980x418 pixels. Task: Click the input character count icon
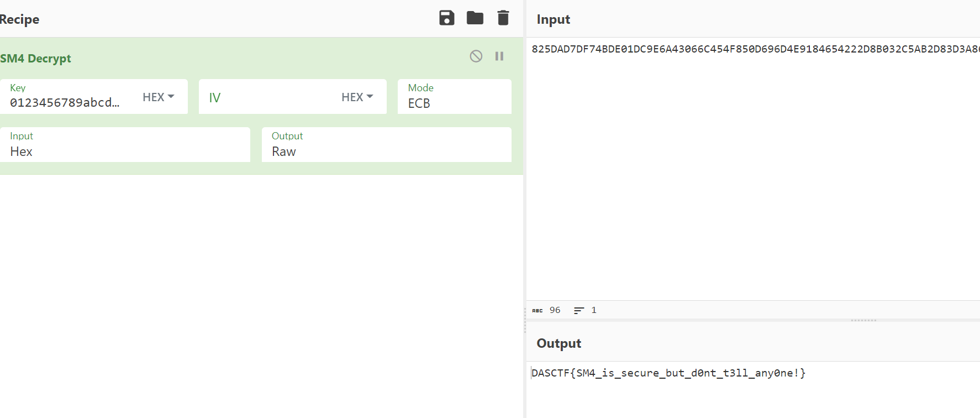(x=538, y=311)
